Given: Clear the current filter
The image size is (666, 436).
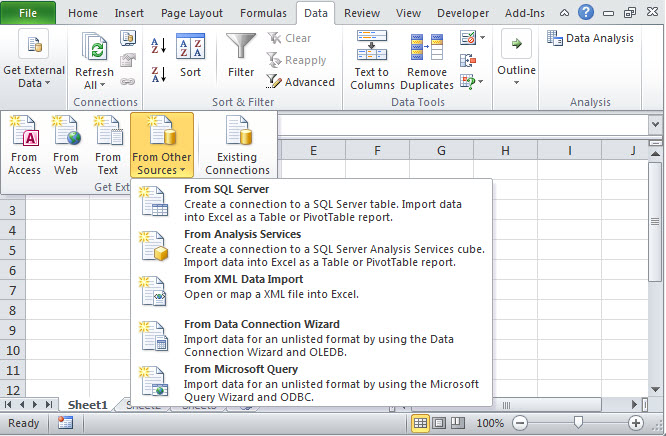Looking at the screenshot, I should (289, 38).
